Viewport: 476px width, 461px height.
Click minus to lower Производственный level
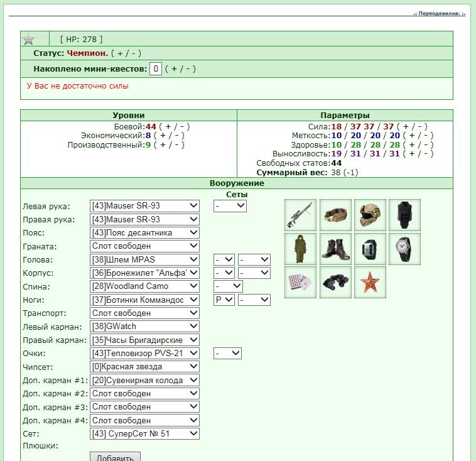pos(176,144)
